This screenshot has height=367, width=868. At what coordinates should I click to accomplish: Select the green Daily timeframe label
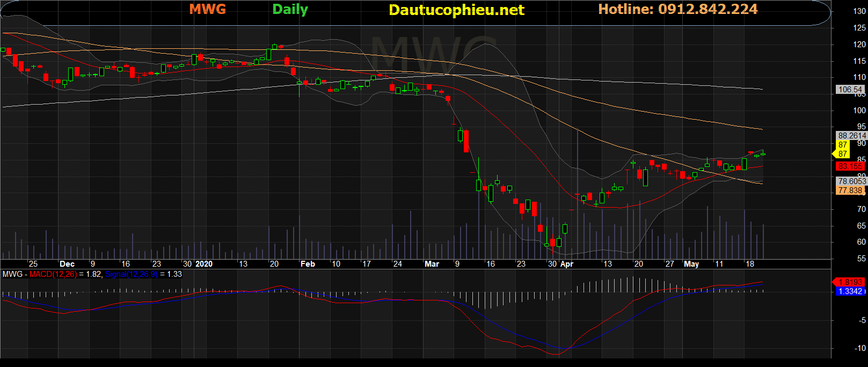point(290,10)
